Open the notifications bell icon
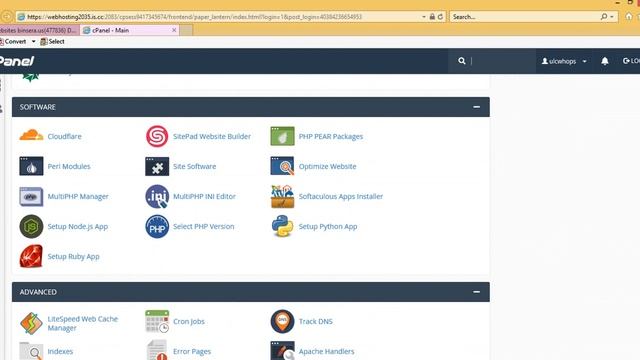The image size is (640, 360). coord(605,61)
